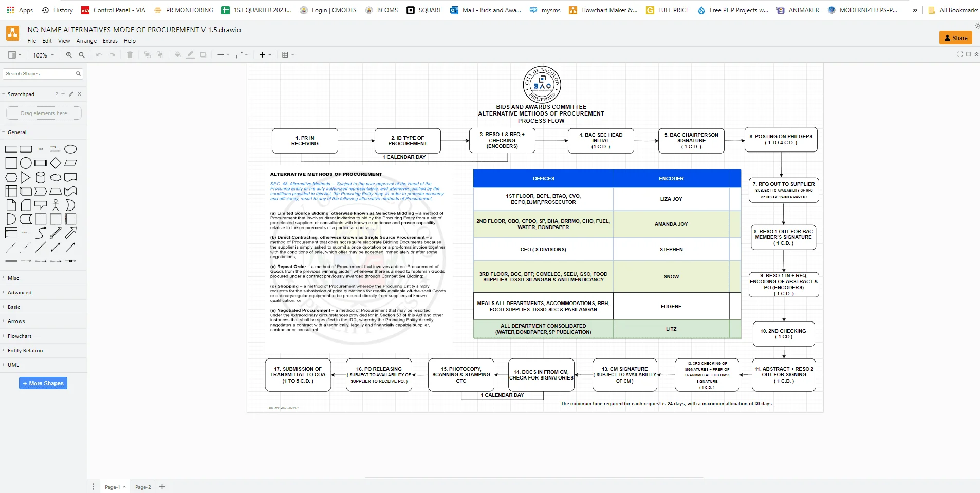Open the Edit menu
This screenshot has width=980, height=493.
[47, 41]
